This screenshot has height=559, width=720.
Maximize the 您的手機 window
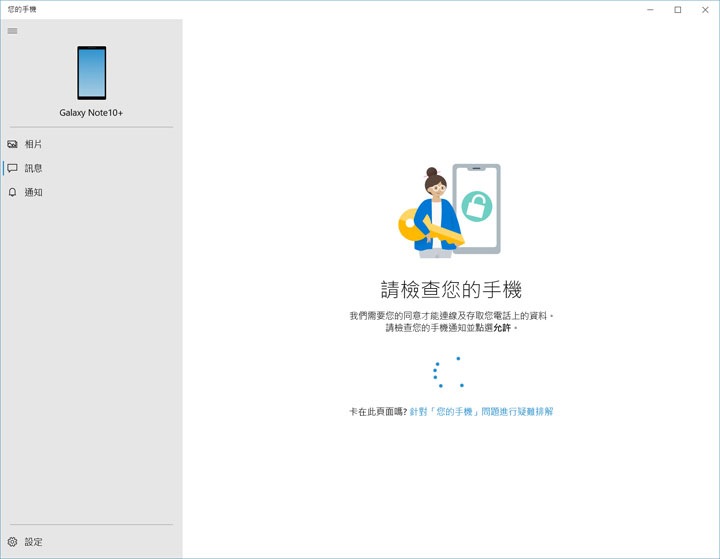(x=678, y=10)
